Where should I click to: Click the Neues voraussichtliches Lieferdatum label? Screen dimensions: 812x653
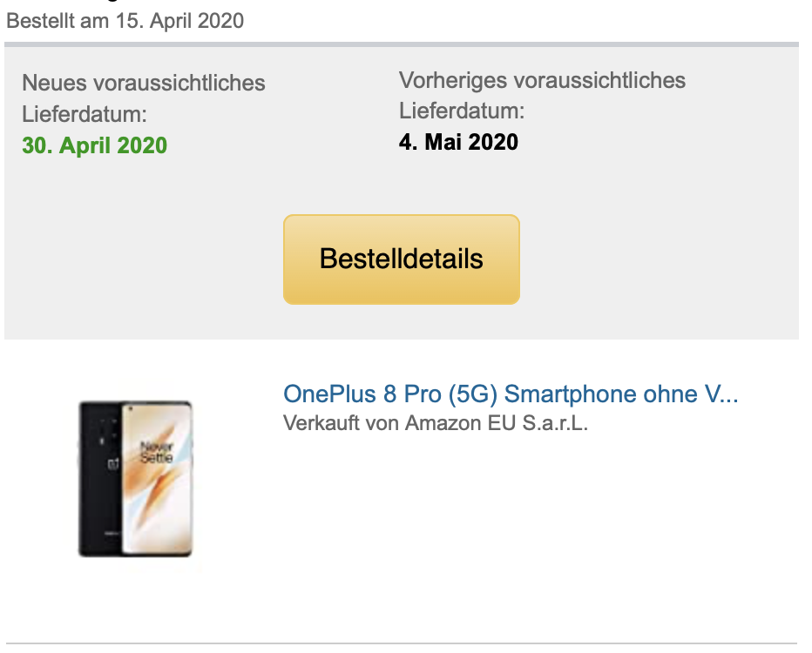click(x=144, y=98)
